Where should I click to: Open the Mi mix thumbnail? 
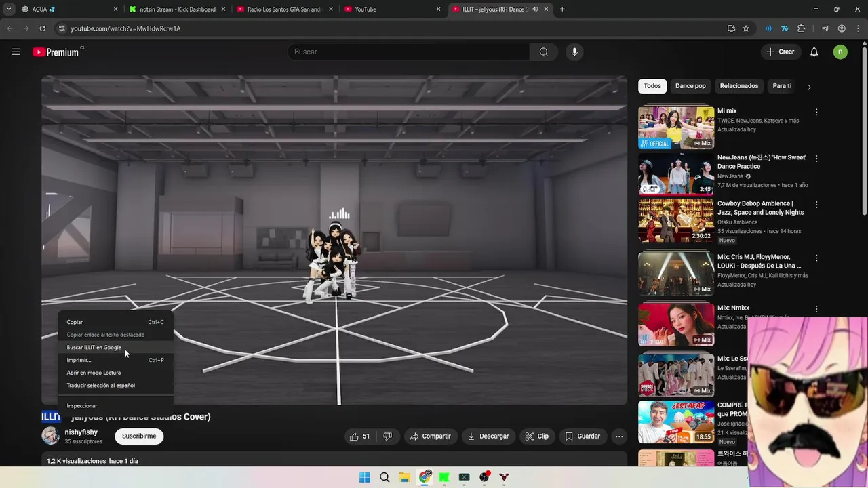click(x=676, y=127)
